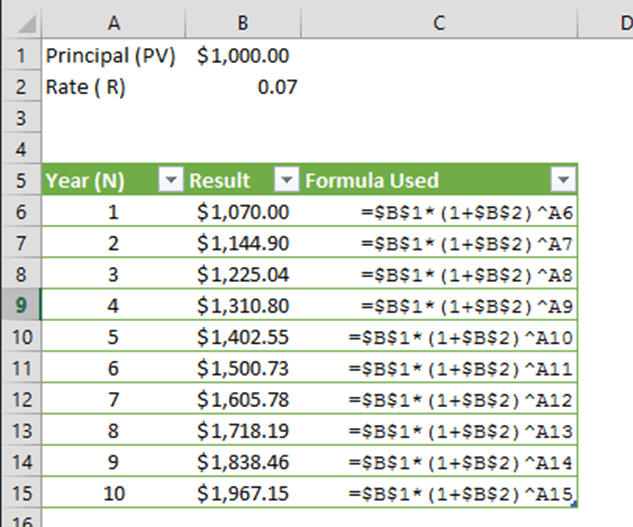
Task: Select formula cell ending in ^A13
Action: click(439, 430)
